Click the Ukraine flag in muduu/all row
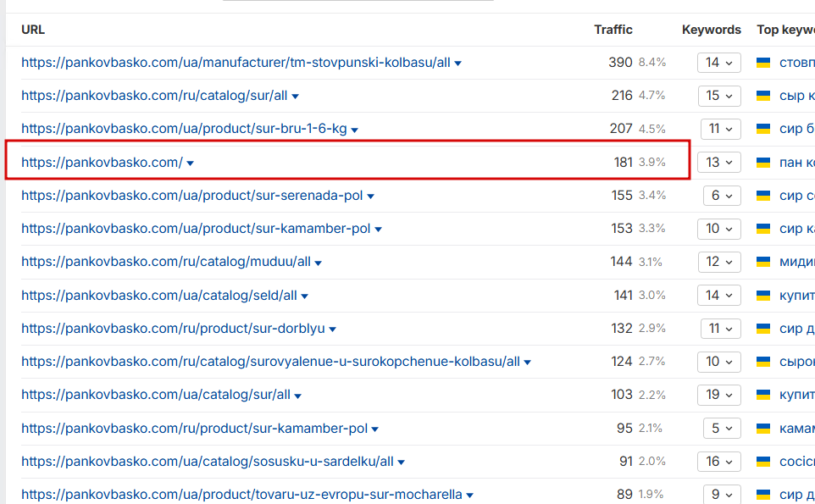Image resolution: width=815 pixels, height=504 pixels. 763,262
